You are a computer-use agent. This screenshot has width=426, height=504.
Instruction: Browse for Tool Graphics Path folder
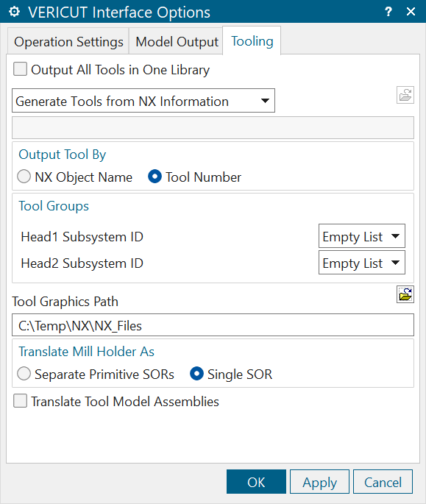[405, 294]
